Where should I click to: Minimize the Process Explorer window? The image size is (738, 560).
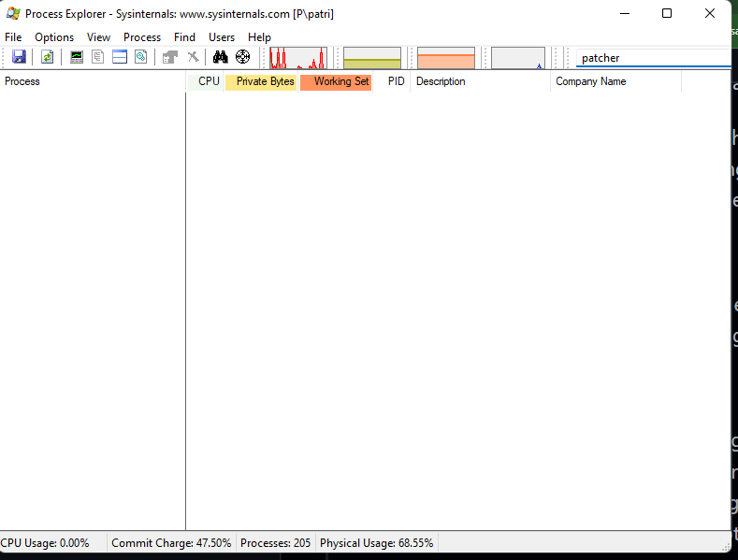625,14
